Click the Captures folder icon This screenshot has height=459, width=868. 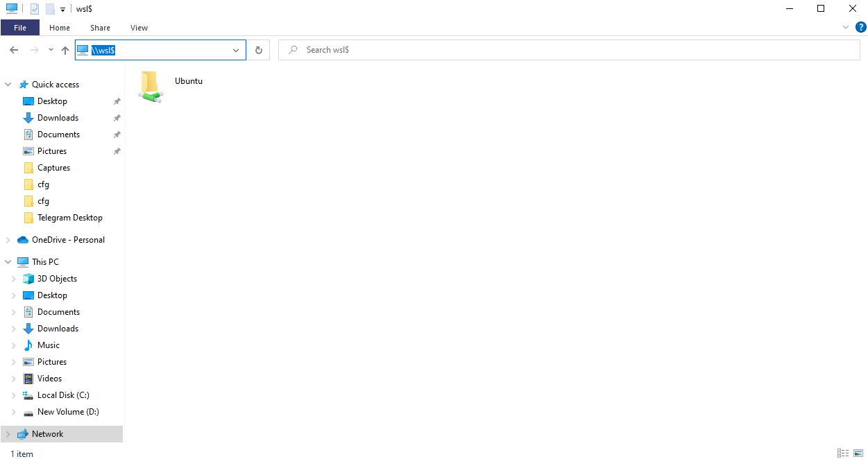(28, 168)
